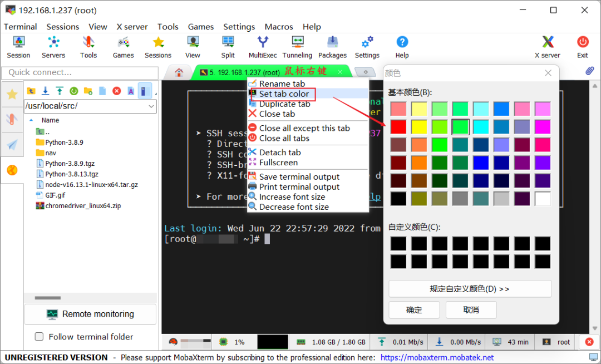Click the new tab button
This screenshot has height=364, width=601.
[365, 72]
